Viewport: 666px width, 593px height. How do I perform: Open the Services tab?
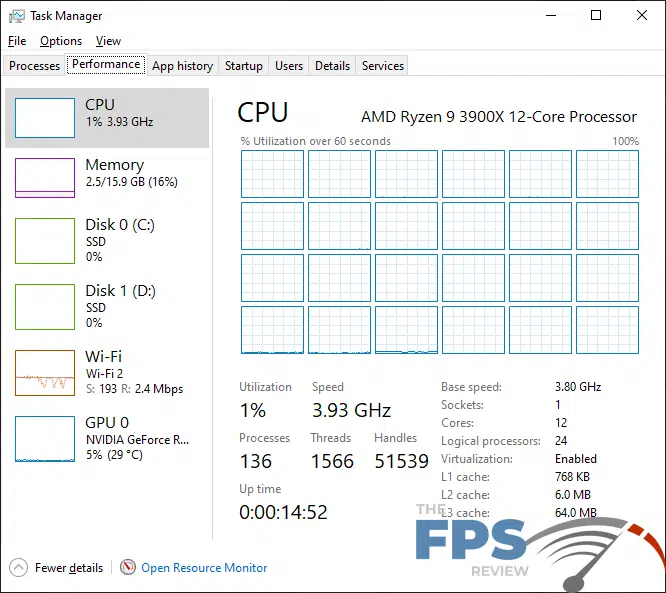(383, 66)
